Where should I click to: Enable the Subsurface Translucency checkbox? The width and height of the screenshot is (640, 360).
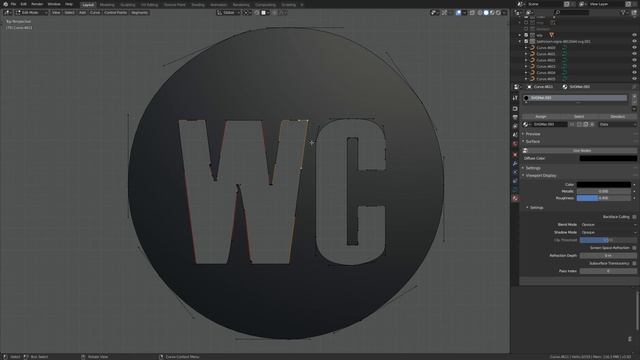click(x=634, y=263)
